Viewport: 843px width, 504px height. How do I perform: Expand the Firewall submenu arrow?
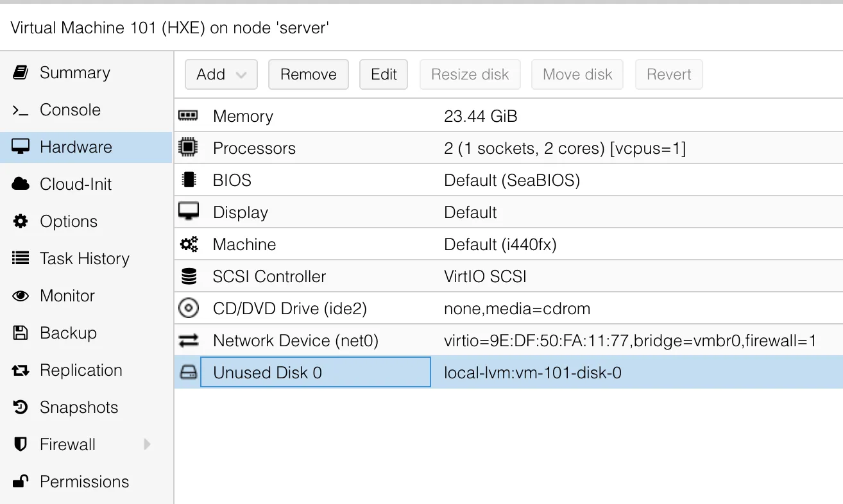(147, 444)
